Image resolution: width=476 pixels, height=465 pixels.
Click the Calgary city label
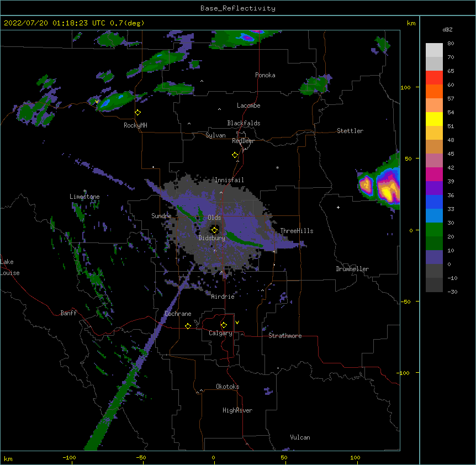[x=220, y=333]
